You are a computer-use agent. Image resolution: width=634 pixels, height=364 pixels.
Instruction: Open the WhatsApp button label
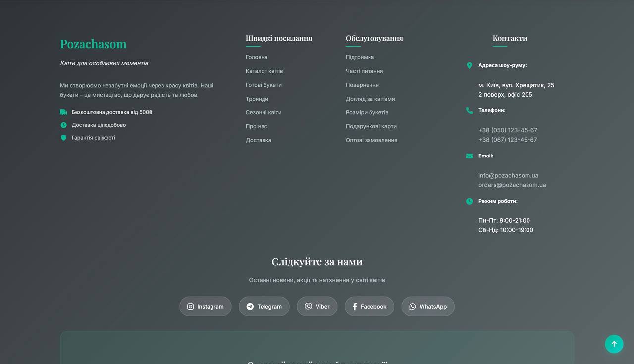tap(433, 307)
